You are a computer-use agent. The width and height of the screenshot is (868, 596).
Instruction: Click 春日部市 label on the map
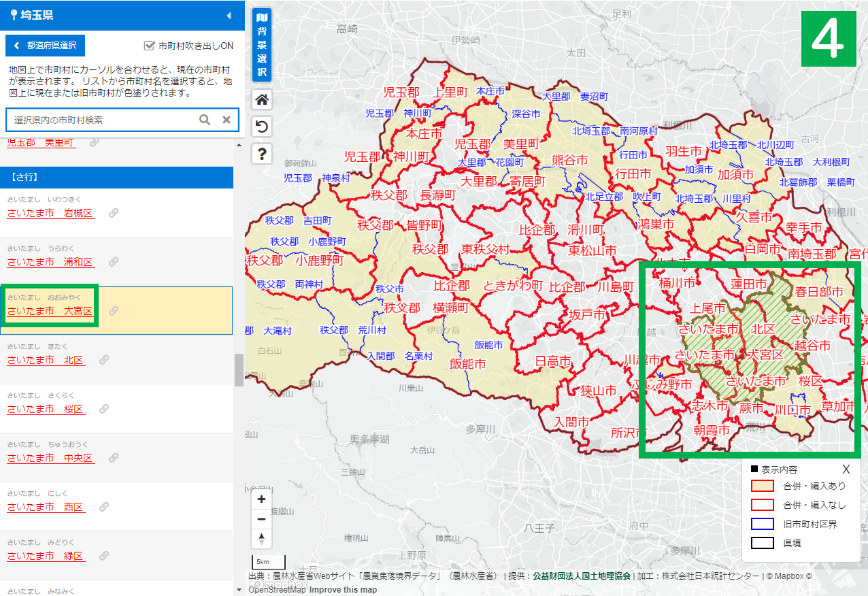pos(819,291)
